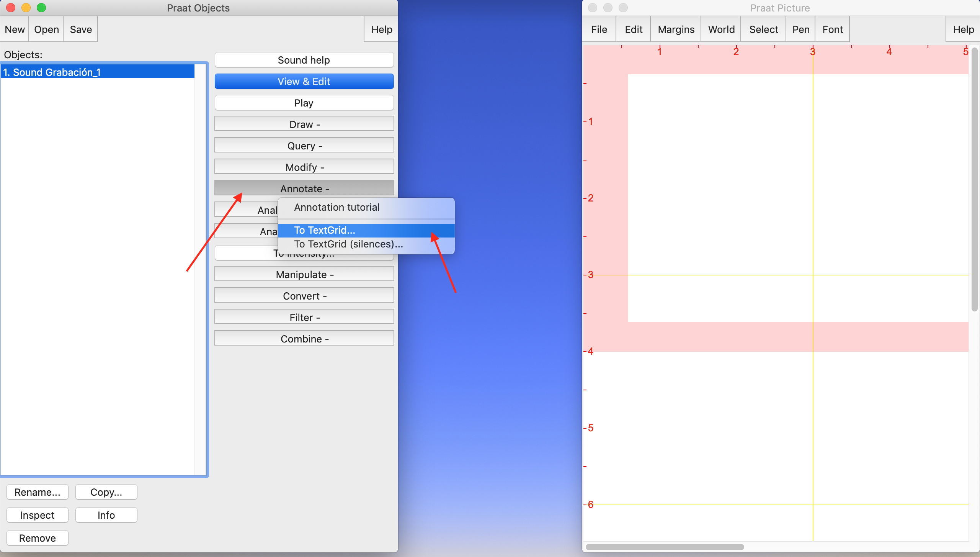Viewport: 980px width, 557px height.
Task: Open the Annotation tutorial entry
Action: (x=337, y=207)
